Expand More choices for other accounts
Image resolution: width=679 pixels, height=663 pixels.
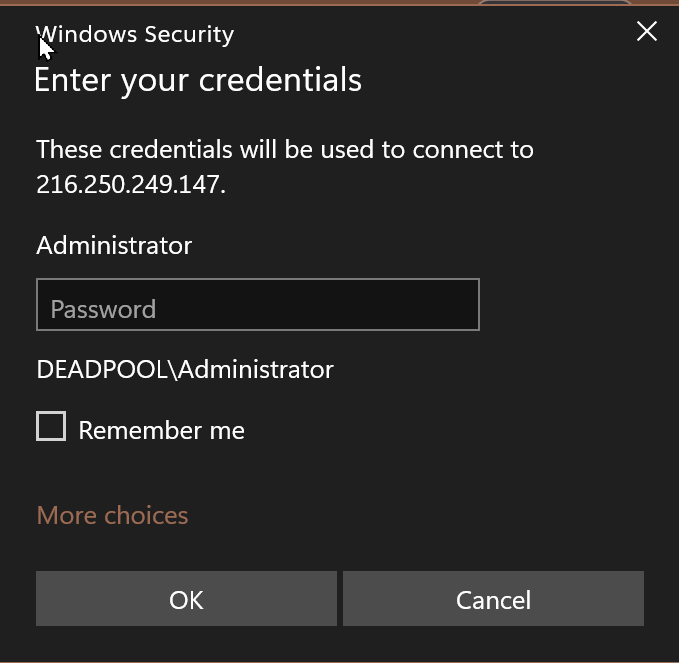[x=112, y=515]
